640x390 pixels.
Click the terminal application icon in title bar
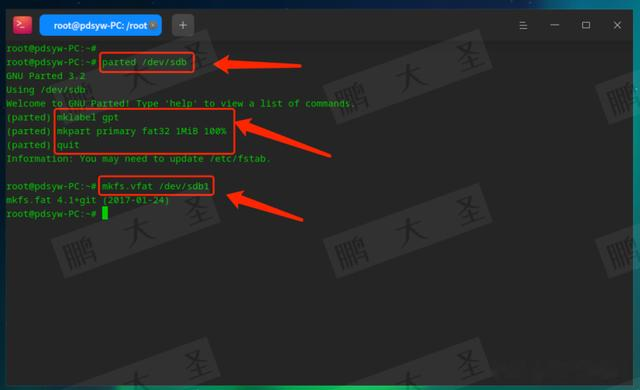click(x=22, y=25)
